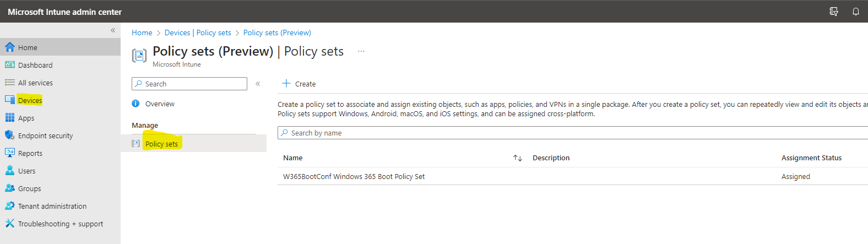Open the Apps grid icon
This screenshot has width=868, height=244.
coord(9,118)
